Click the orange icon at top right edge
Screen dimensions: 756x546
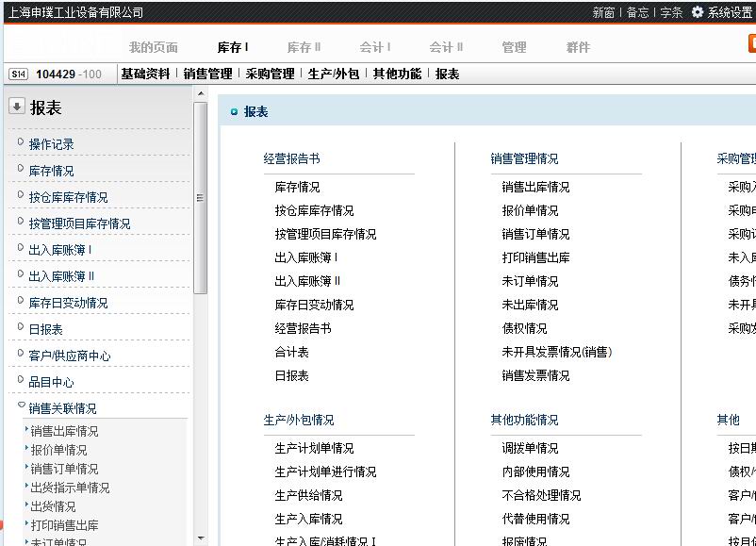(751, 43)
